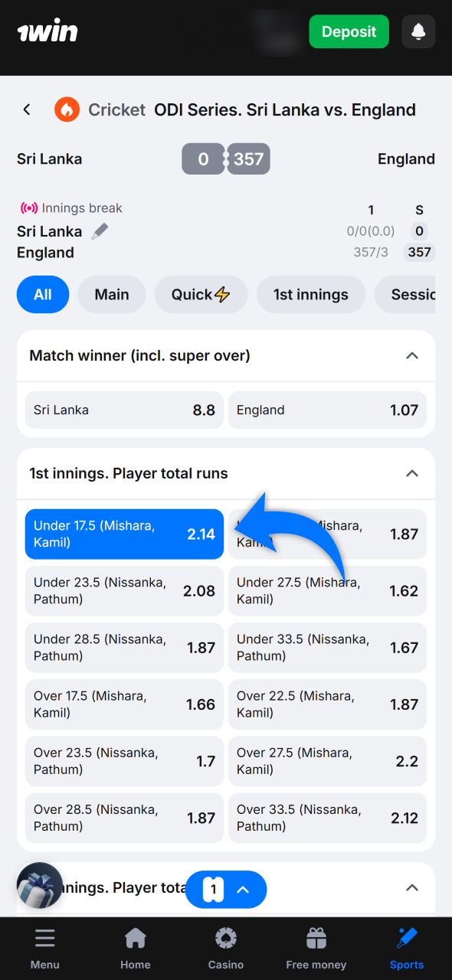This screenshot has height=980, width=452.
Task: Tap the Quick lightning filter button
Action: [201, 294]
